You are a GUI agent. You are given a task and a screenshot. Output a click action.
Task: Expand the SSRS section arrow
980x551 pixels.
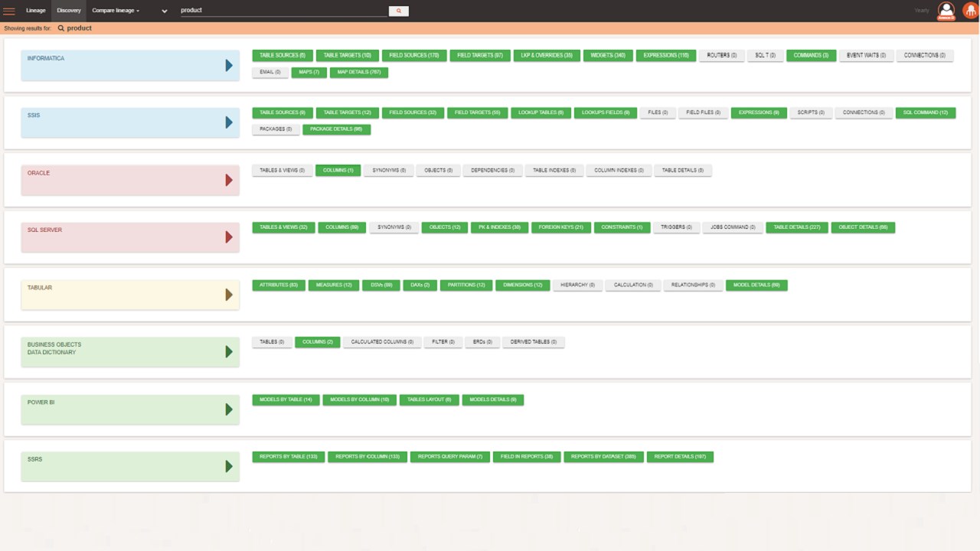[x=229, y=466]
